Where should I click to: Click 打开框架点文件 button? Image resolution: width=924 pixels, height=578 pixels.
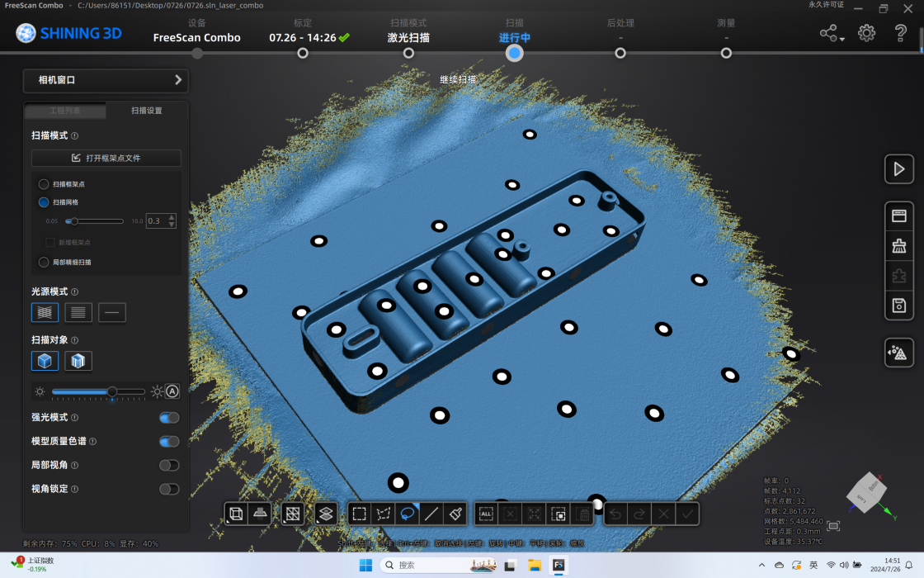[106, 158]
